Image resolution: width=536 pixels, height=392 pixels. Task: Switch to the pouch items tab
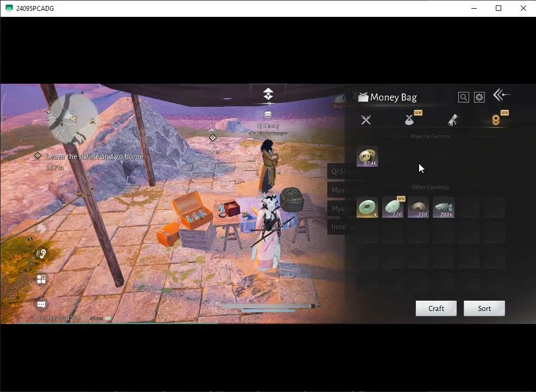(x=409, y=120)
